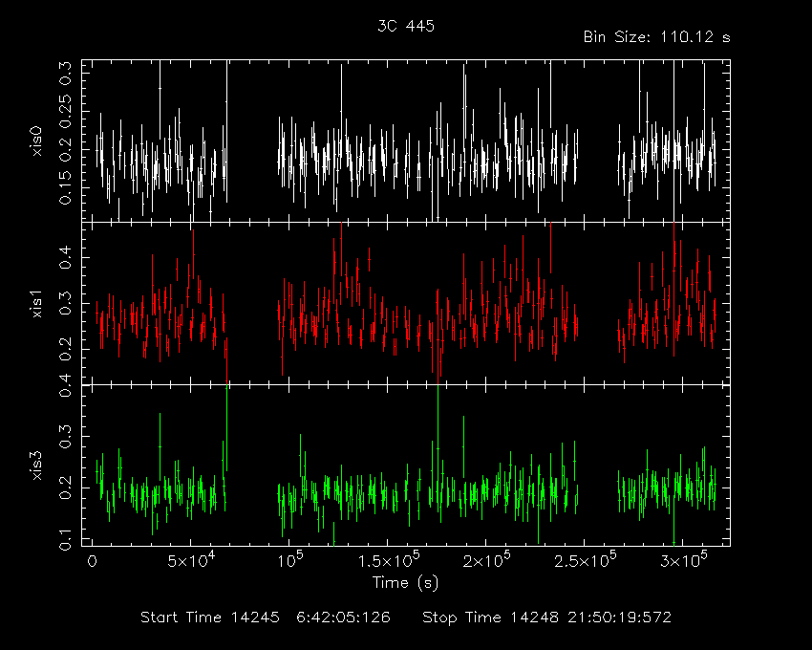Click the xis0 y-axis value "0.15"
The width and height of the screenshot is (812, 650).
tap(65, 187)
